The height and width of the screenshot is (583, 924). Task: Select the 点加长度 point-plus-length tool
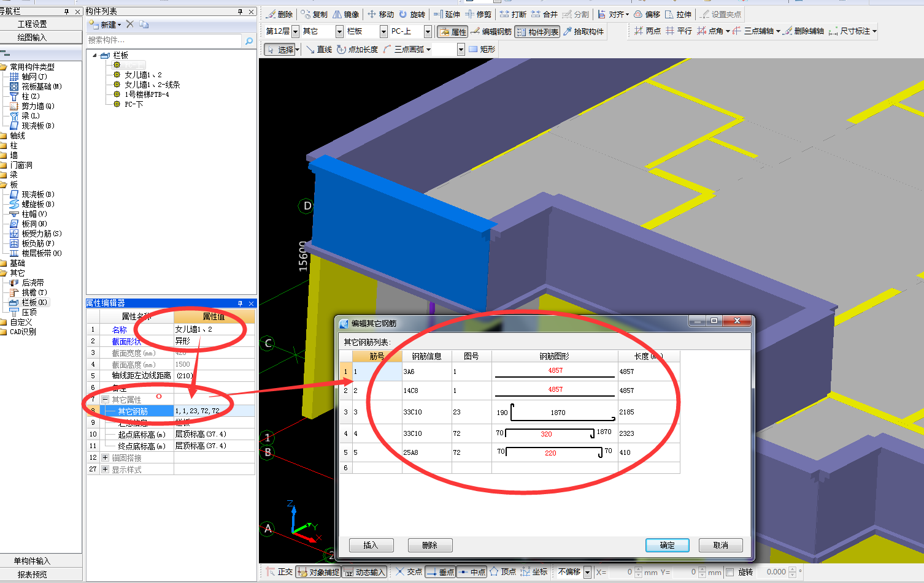(358, 49)
